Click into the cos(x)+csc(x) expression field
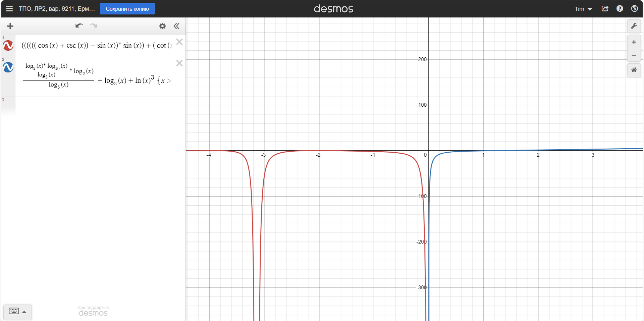This screenshot has height=321, width=644. click(x=97, y=46)
